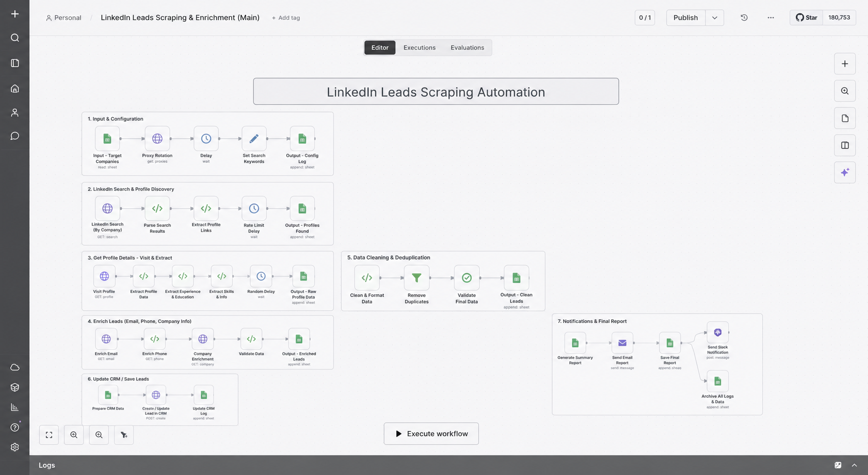This screenshot has height=475, width=868.
Task: Switch to the Executions tab
Action: 419,48
